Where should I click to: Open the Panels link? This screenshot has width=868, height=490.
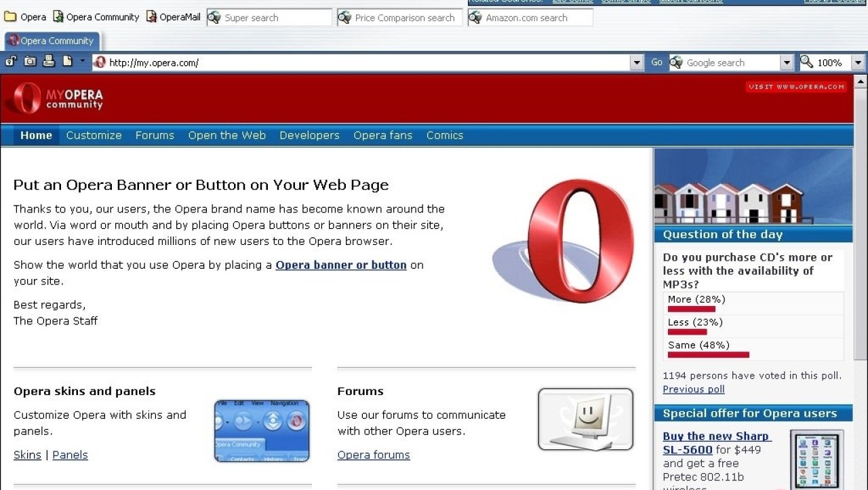[70, 455]
